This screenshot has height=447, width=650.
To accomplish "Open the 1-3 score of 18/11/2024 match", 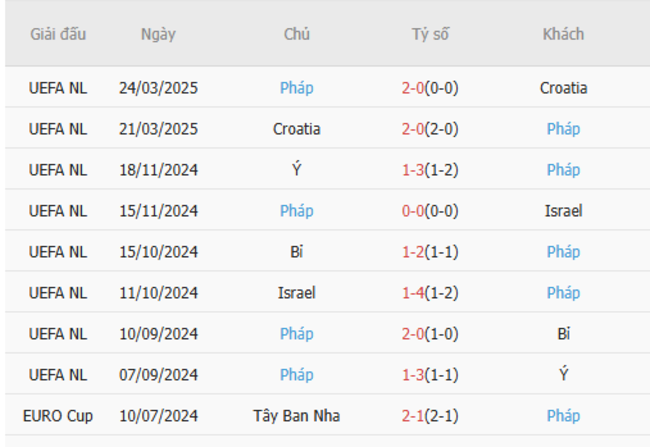I will (x=413, y=170).
